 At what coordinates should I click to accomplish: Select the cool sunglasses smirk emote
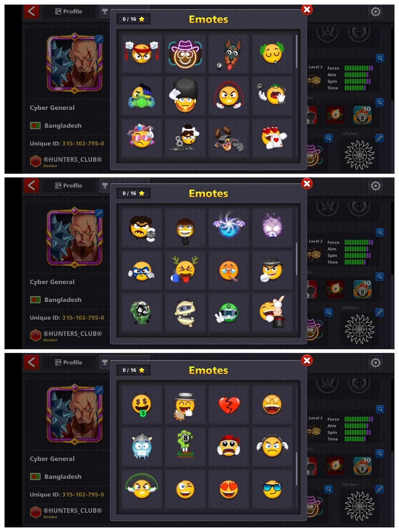point(272,490)
